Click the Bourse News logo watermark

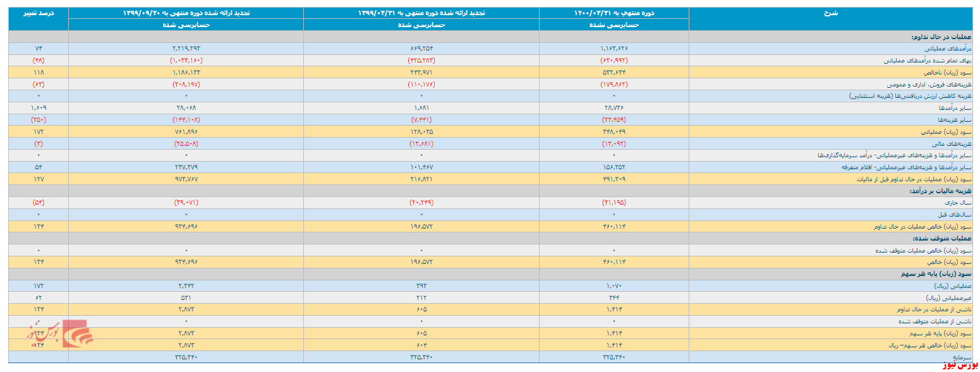59,335
